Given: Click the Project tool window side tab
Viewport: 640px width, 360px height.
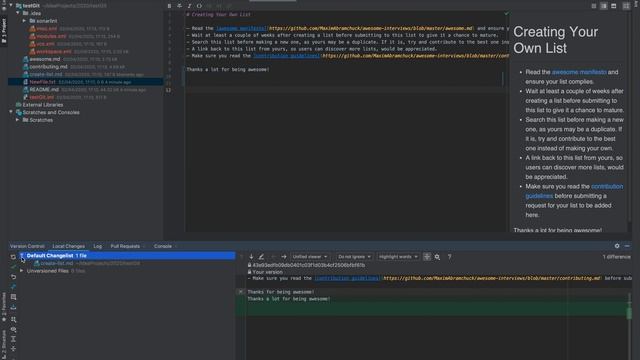Looking at the screenshot, I should click(4, 31).
